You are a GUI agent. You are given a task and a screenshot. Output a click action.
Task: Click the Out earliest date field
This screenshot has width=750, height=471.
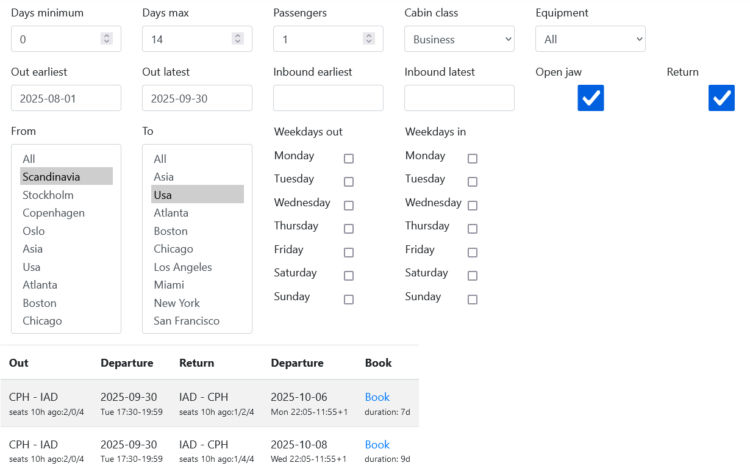click(x=66, y=98)
